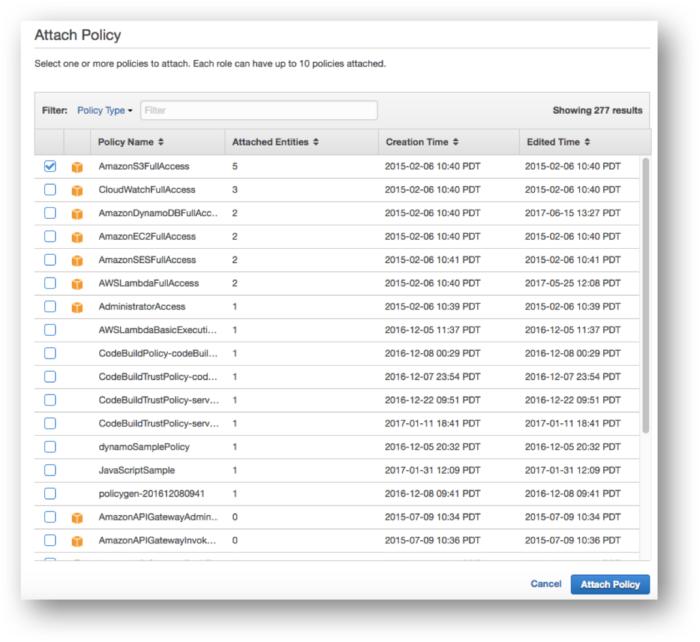The width and height of the screenshot is (700, 642).
Task: Open the Policy Type filter dropdown
Action: coord(105,110)
